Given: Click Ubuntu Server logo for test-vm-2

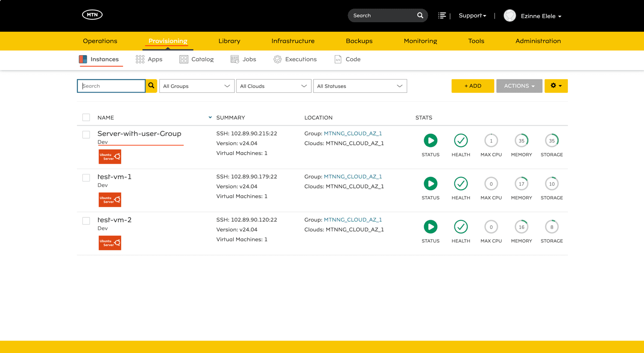Looking at the screenshot, I should [110, 243].
